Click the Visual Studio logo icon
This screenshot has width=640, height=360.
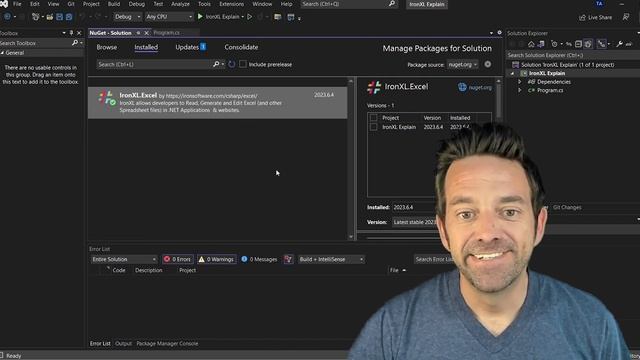pos(4,4)
